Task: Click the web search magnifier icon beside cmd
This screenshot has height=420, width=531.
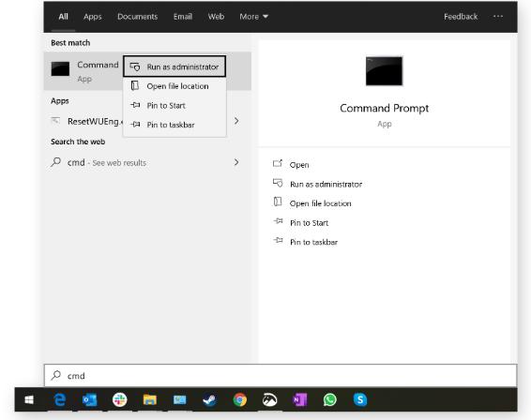Action: click(x=56, y=162)
